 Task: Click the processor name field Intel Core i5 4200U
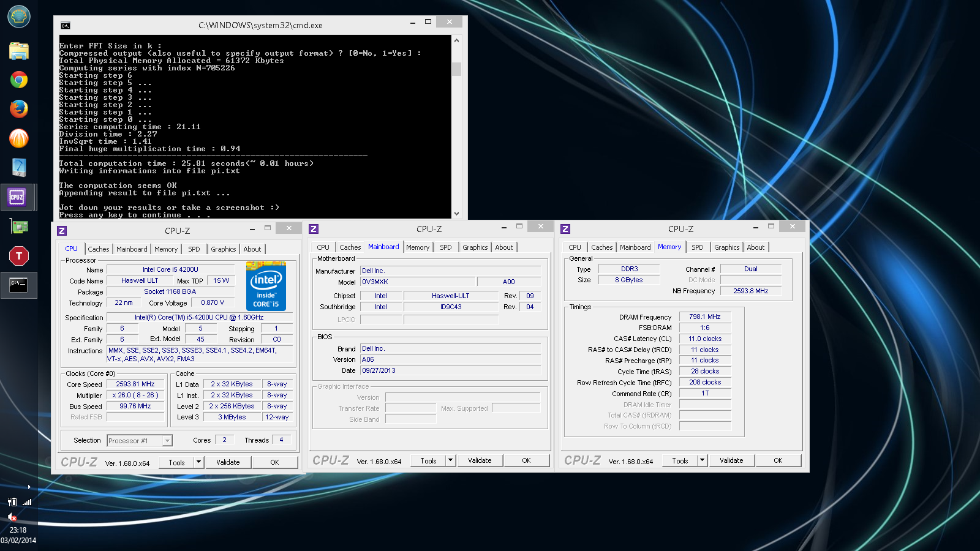(x=170, y=269)
